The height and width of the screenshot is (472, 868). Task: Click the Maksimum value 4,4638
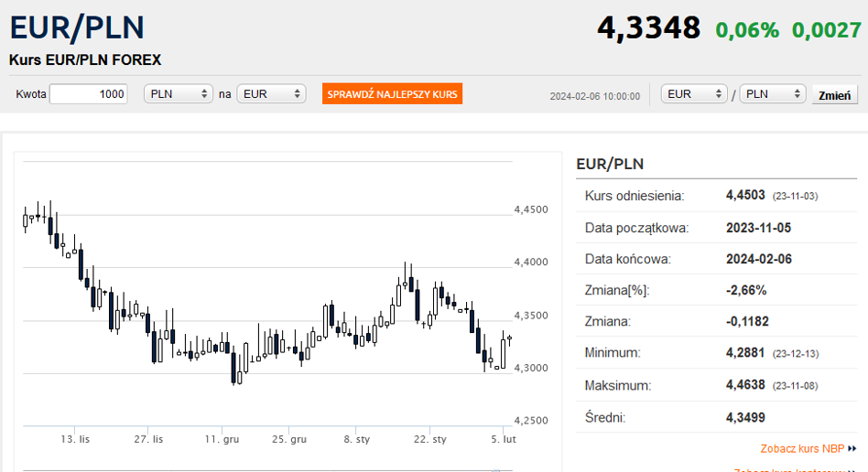746,386
